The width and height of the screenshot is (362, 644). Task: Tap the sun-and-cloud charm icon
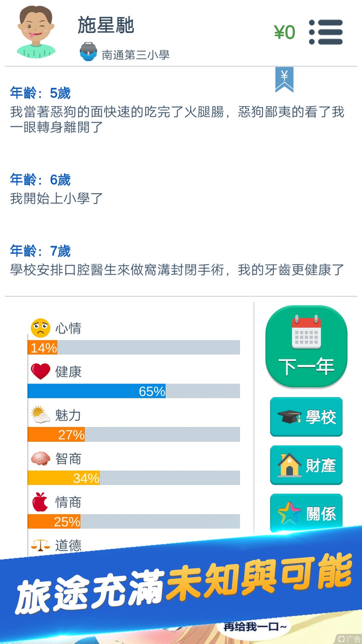40,415
